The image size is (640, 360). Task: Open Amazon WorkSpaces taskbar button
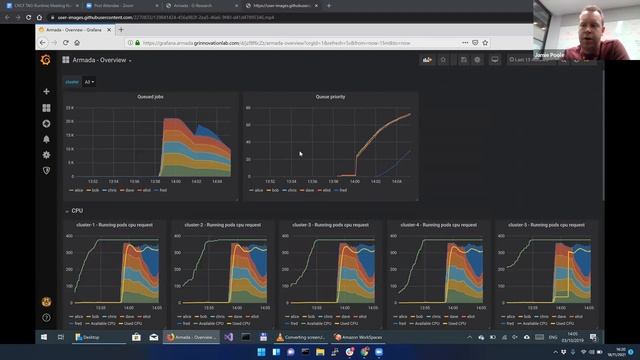point(358,337)
